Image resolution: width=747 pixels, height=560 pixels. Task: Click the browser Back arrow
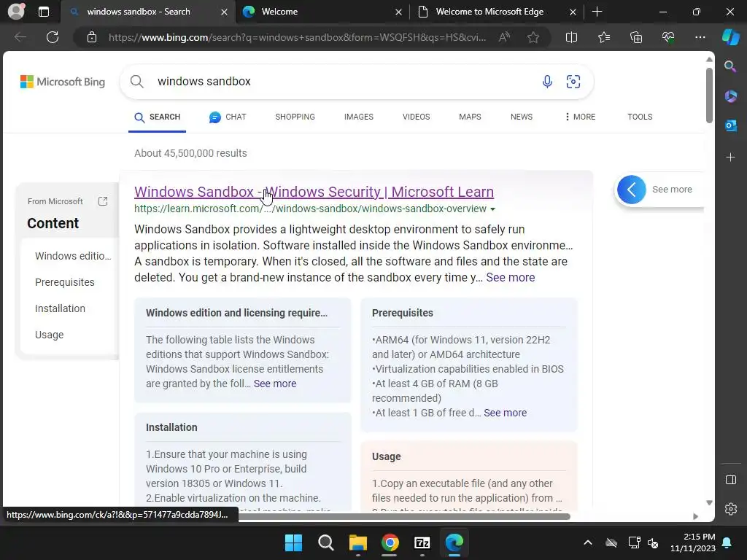tap(20, 37)
